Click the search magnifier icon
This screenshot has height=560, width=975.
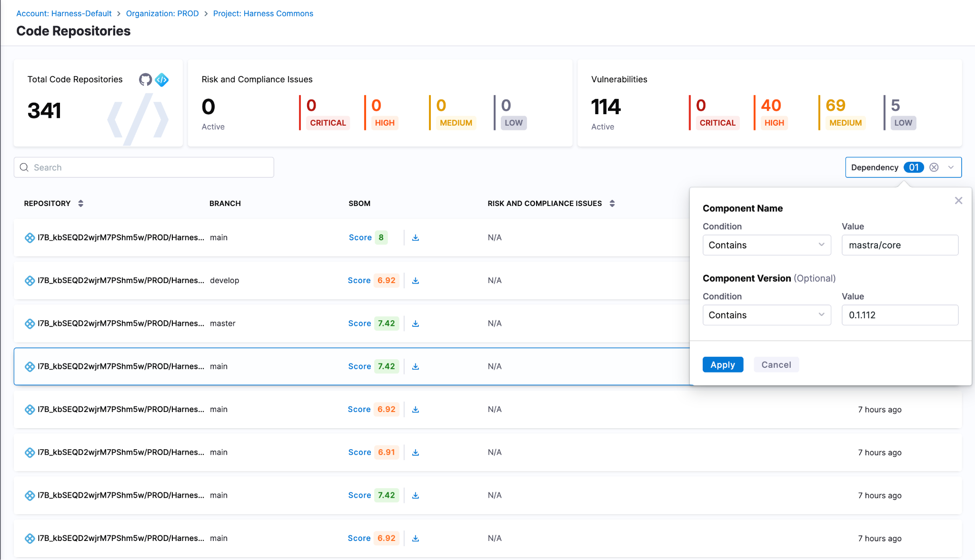[24, 167]
